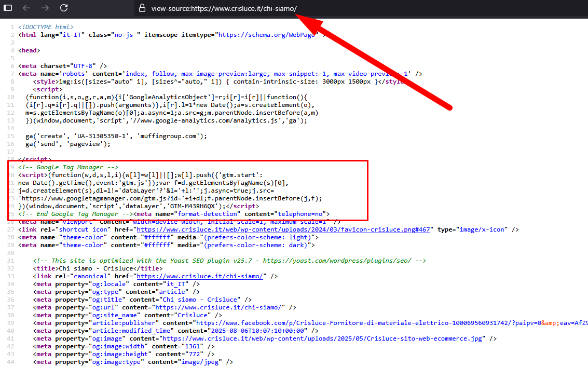Click the og:type article meta line
The image size is (588, 366).
coord(116,292)
